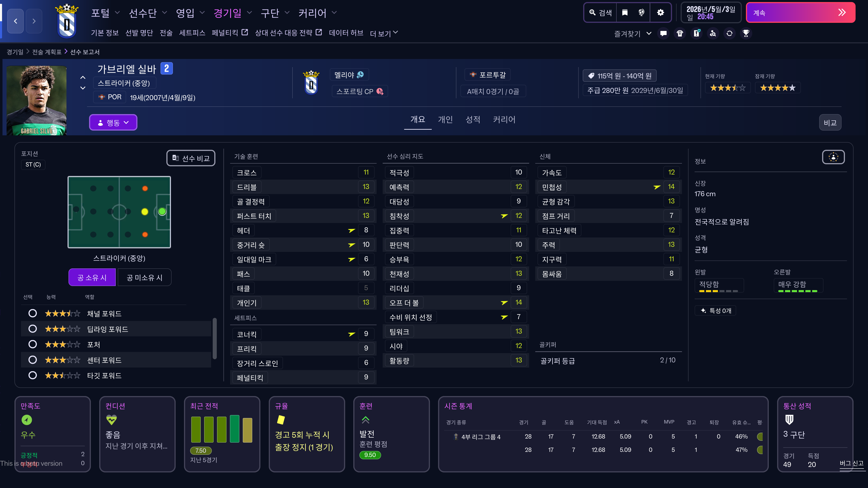Select the 채널 포워드 role radio button
This screenshot has height=488, width=868.
tap(33, 314)
